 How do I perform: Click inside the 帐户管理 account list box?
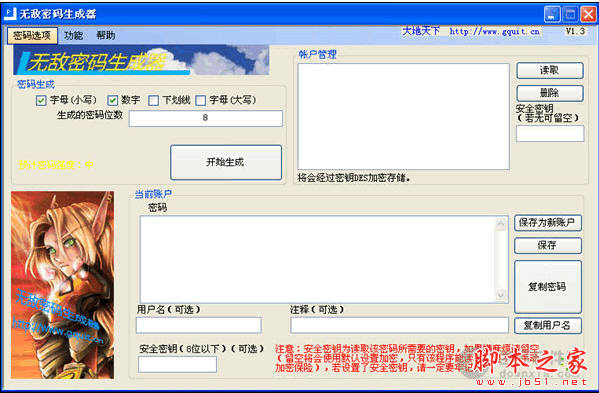click(403, 116)
